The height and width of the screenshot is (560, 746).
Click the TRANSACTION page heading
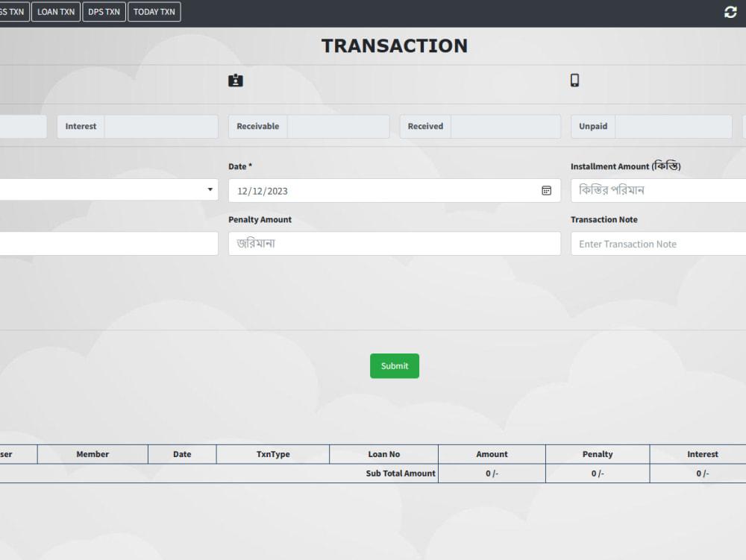[x=395, y=46]
